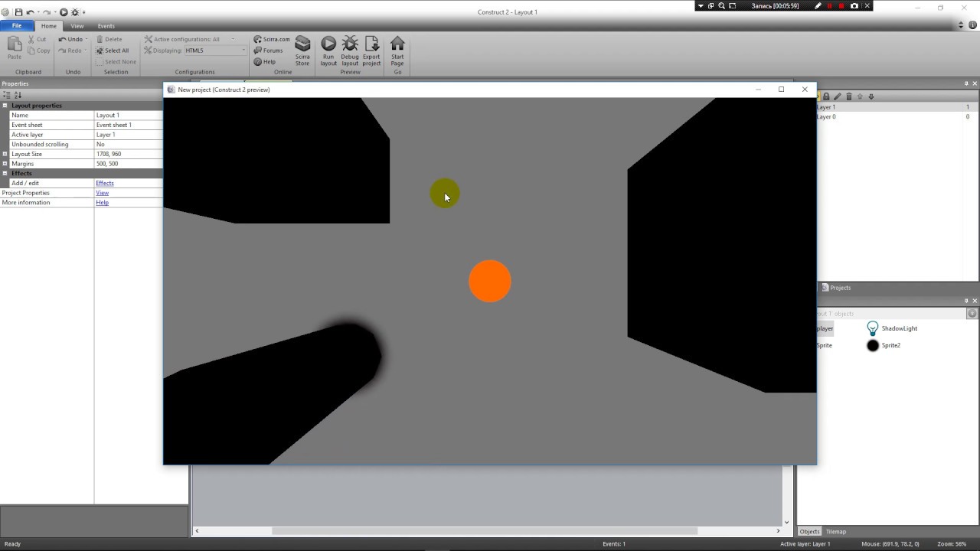The height and width of the screenshot is (551, 980).
Task: Open the quick access toolbar customize arrow
Action: tap(83, 12)
